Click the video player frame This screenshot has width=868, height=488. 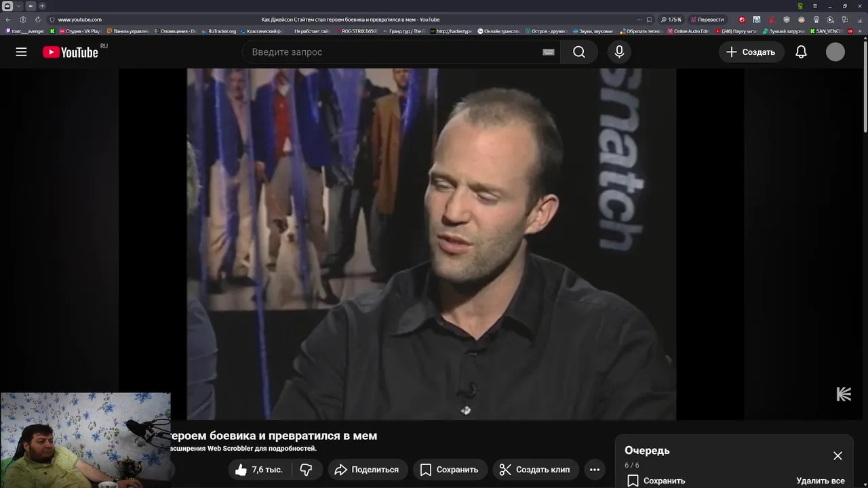point(431,244)
